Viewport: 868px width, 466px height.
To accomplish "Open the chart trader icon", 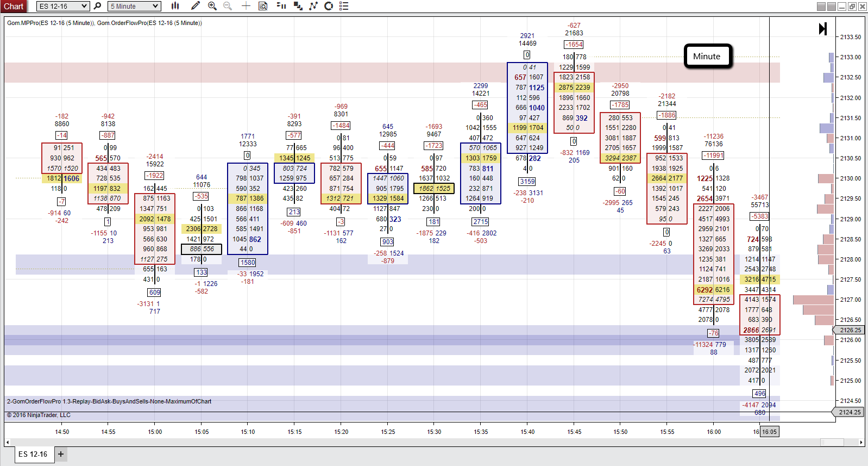I will pos(298,6).
